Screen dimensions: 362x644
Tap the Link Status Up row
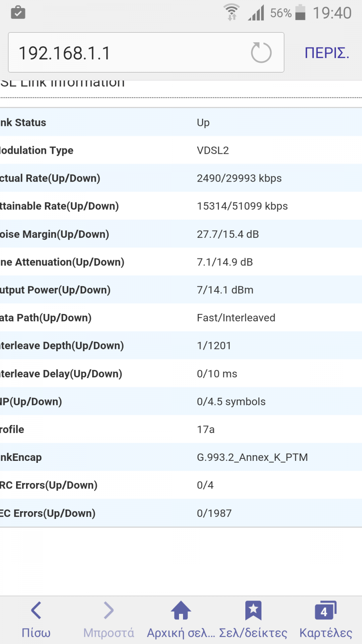[181, 122]
